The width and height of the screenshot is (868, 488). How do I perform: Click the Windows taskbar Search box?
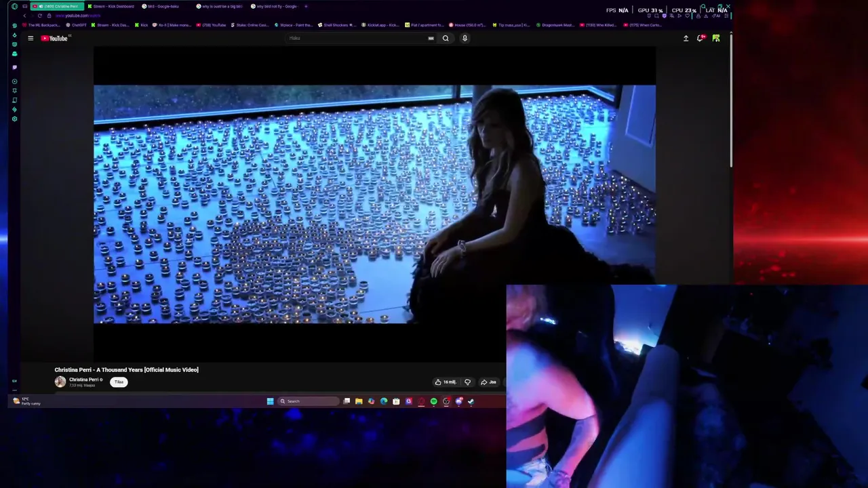pyautogui.click(x=308, y=401)
